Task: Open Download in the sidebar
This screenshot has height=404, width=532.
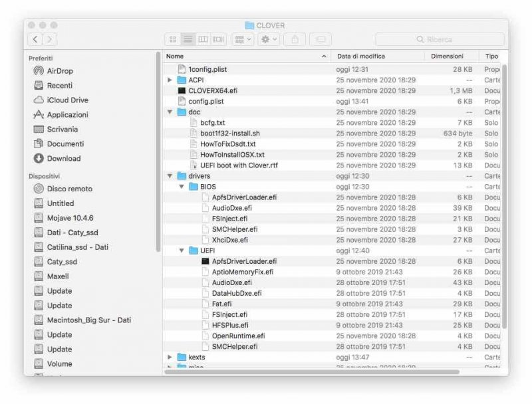Action: [57, 158]
